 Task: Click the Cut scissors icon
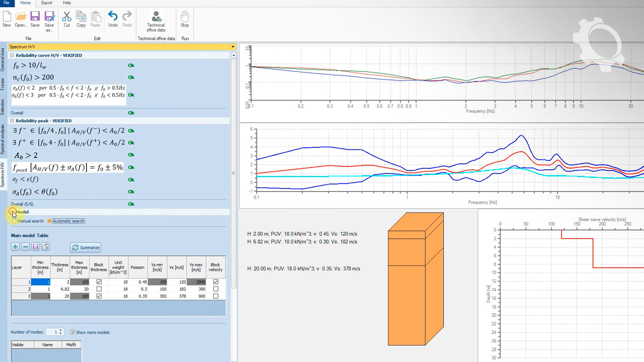coord(66,17)
